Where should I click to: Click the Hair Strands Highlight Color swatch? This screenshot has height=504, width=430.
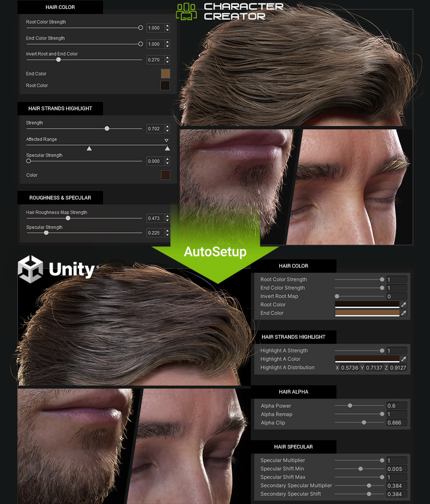point(165,175)
